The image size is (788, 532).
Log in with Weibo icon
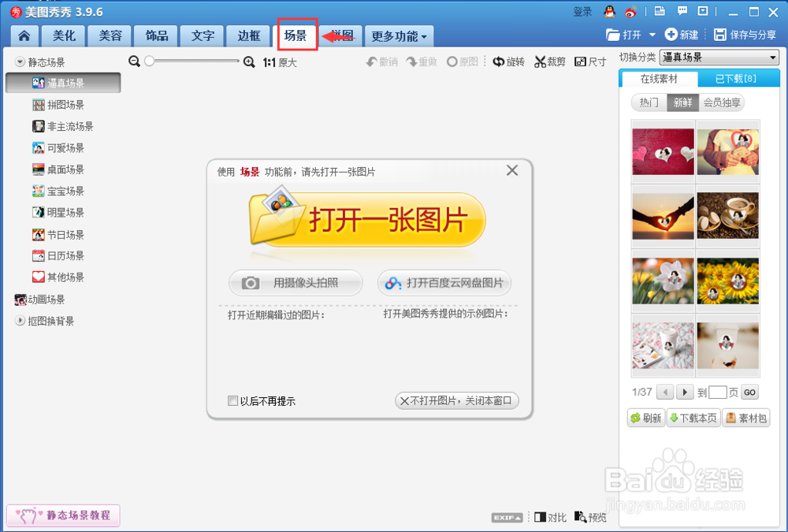[630, 12]
